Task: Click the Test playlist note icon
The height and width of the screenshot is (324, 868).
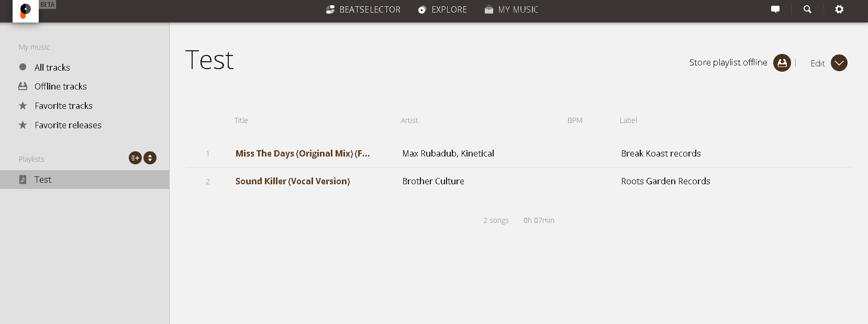Action: tap(23, 180)
